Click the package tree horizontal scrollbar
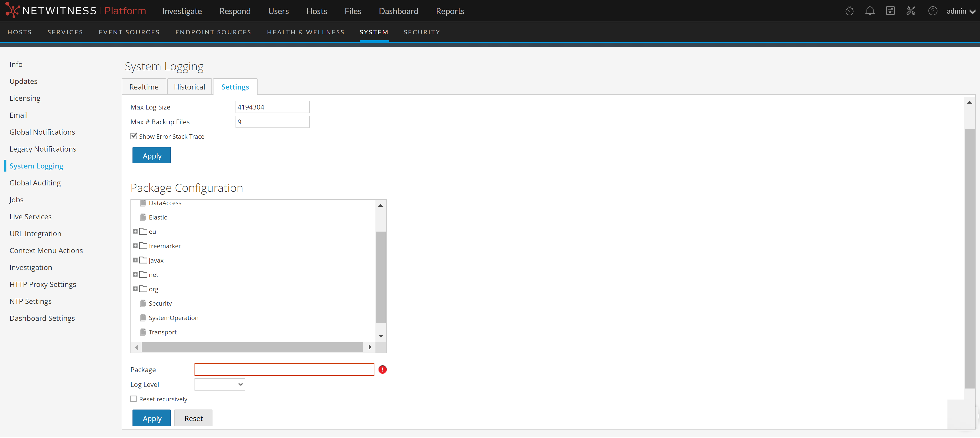 pyautogui.click(x=252, y=347)
